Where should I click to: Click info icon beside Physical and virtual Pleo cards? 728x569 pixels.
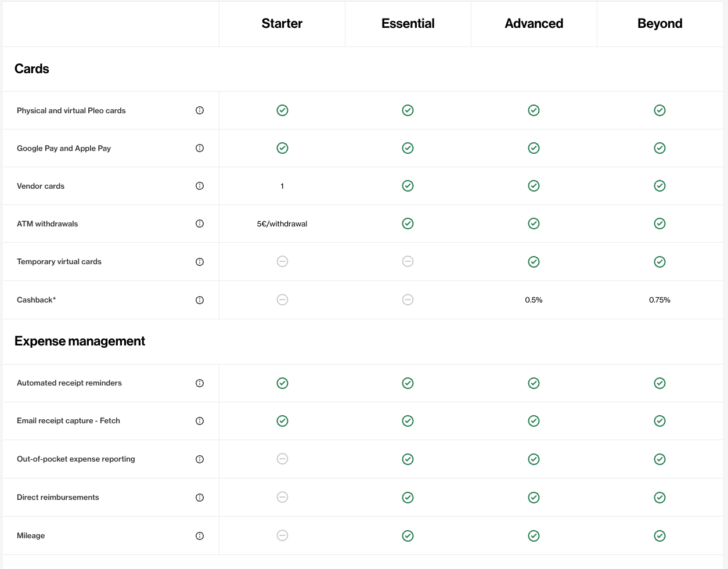(200, 110)
